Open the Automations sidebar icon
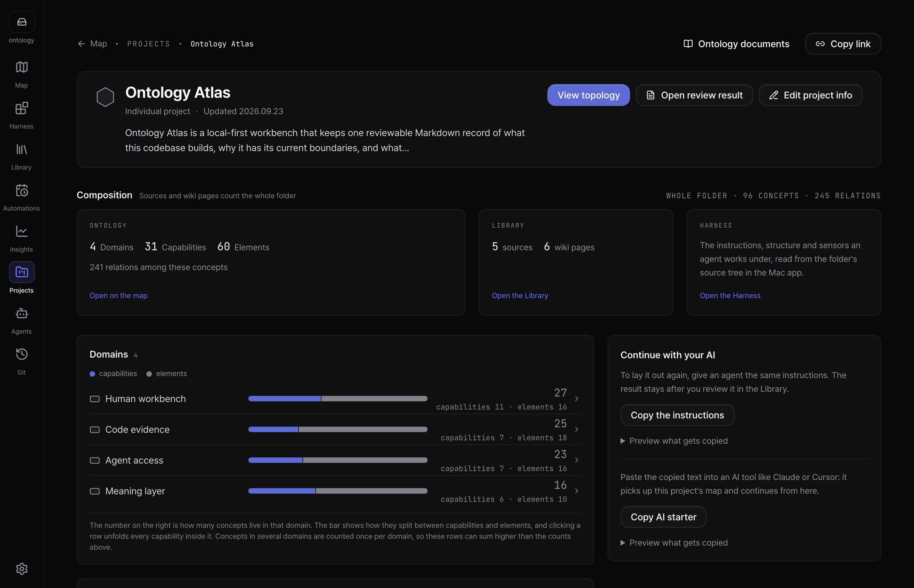914x588 pixels. [x=22, y=190]
